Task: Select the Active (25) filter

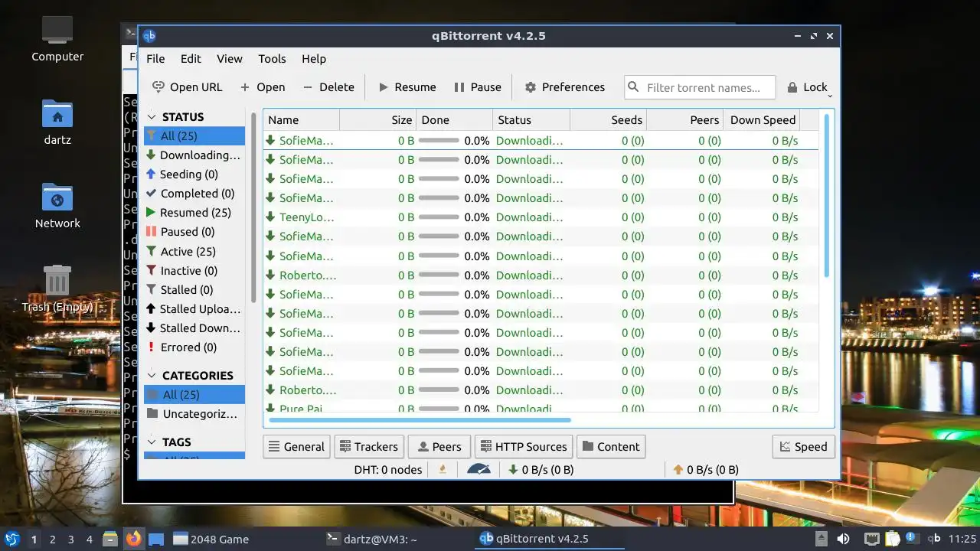Action: click(194, 252)
